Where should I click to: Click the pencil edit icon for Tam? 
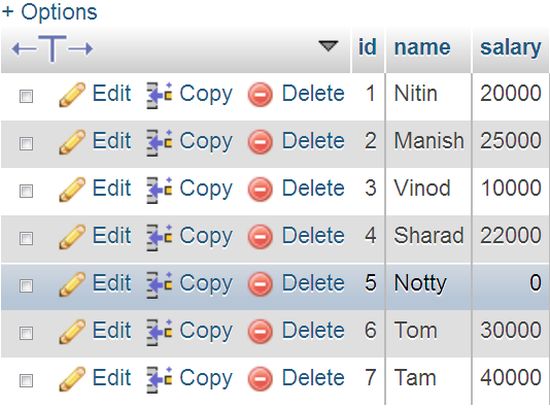point(72,379)
